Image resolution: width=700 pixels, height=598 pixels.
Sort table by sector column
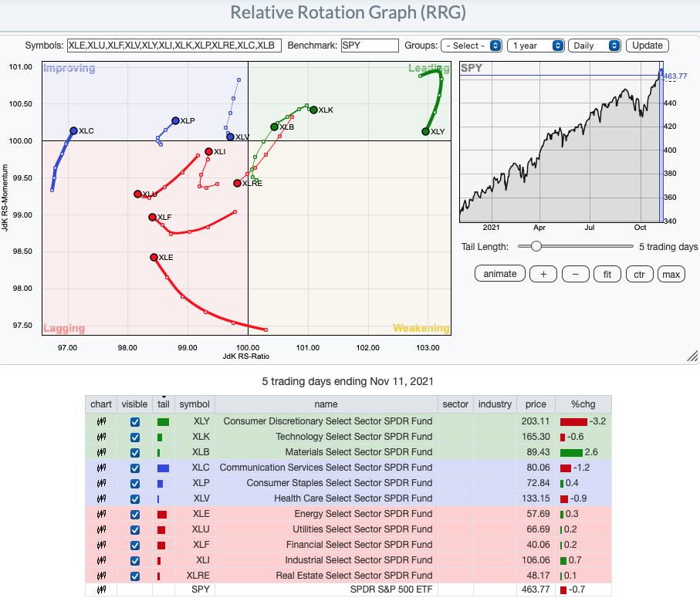455,404
